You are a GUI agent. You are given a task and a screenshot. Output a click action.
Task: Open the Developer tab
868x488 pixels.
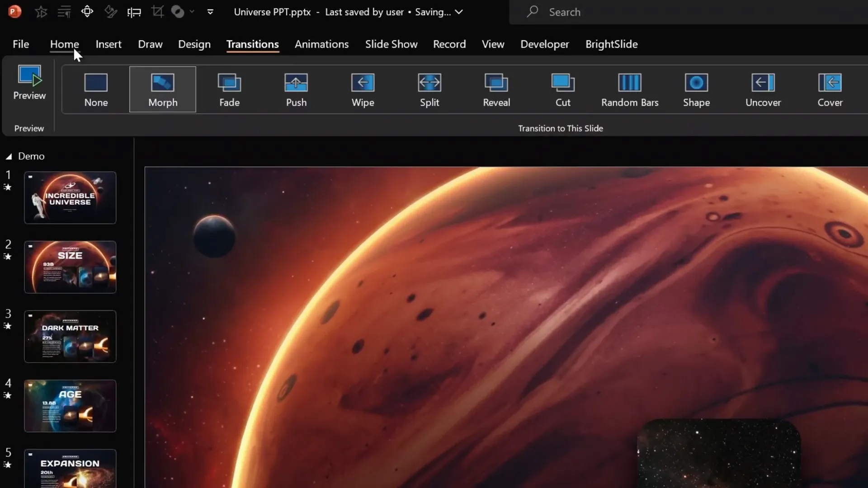[545, 44]
